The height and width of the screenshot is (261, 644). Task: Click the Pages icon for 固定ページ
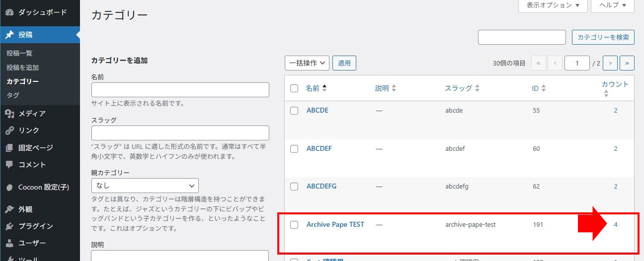pos(9,148)
